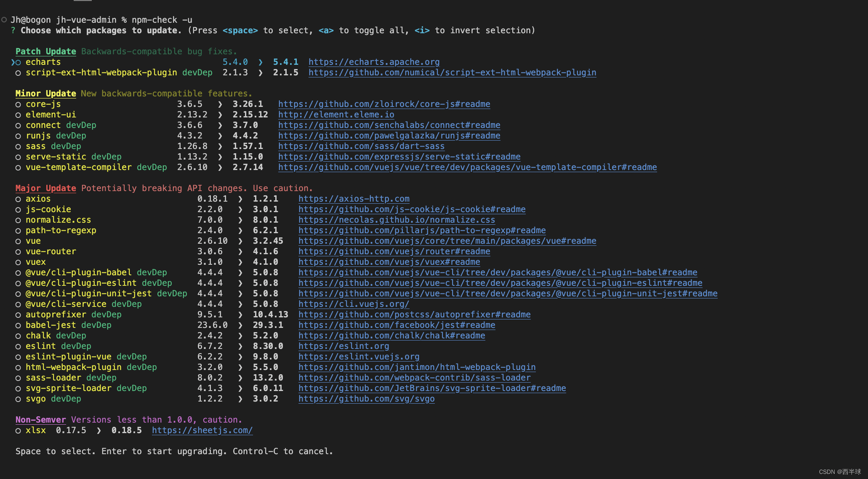Screen dimensions: 868x479
Task: Open the cli-plugin-unit-jest readme link
Action: point(508,294)
